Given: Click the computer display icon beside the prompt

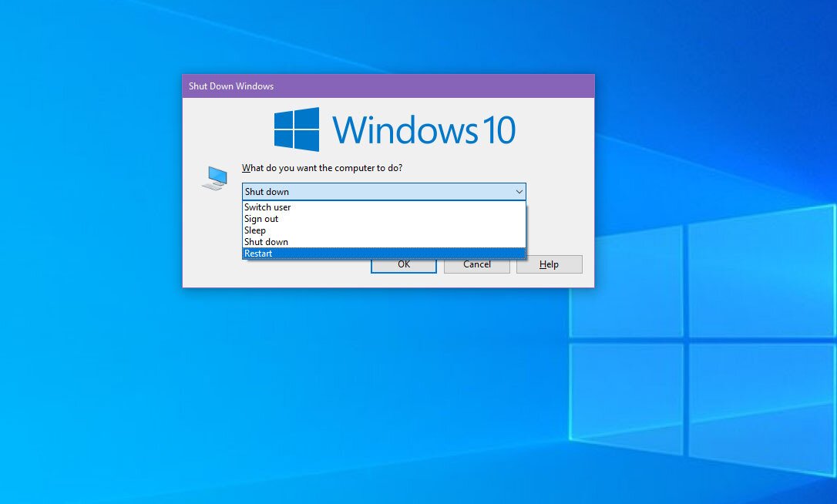Looking at the screenshot, I should (213, 176).
